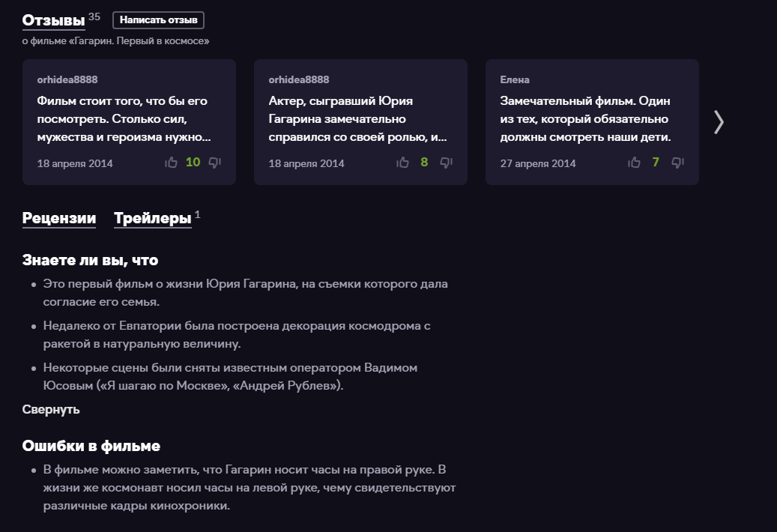777x532 pixels.
Task: Open the Трейлеры tab
Action: click(x=152, y=218)
